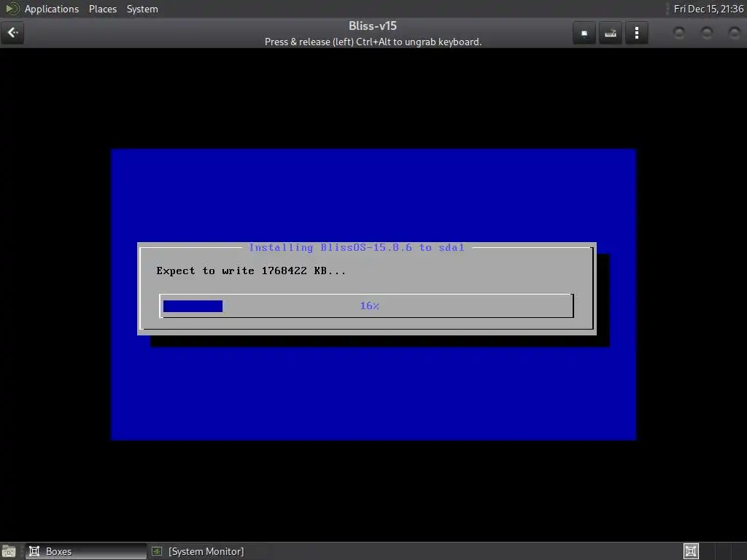Open the Applications menu
747x560 pixels.
click(52, 9)
